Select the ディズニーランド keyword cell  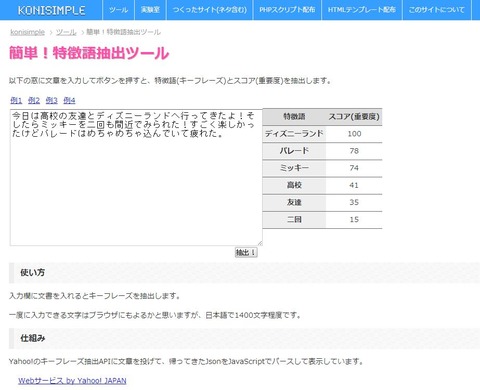tap(294, 134)
